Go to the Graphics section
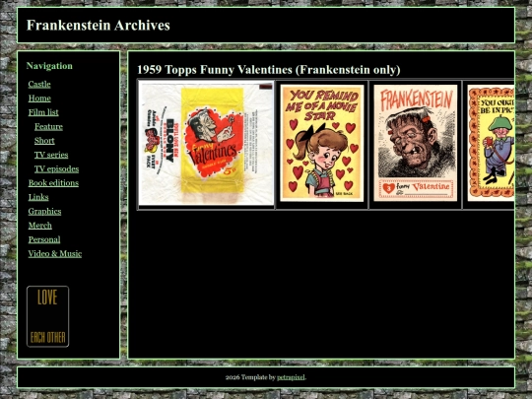Viewport: 532px width, 399px height. point(44,212)
